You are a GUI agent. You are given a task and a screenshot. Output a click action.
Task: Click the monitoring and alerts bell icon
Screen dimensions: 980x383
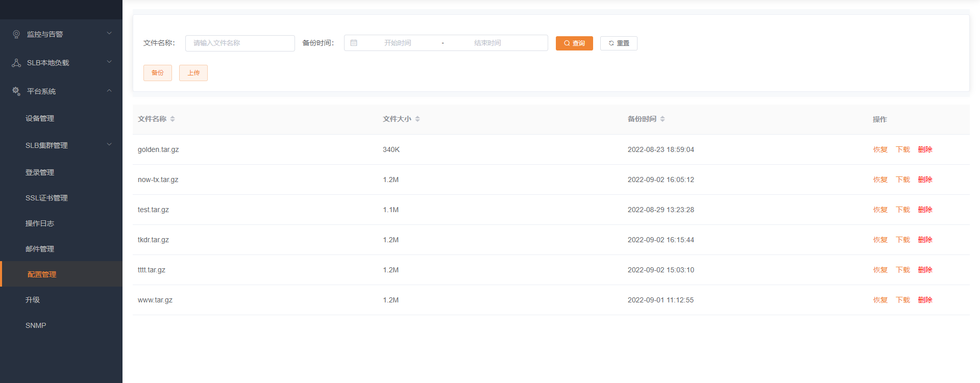tap(16, 34)
